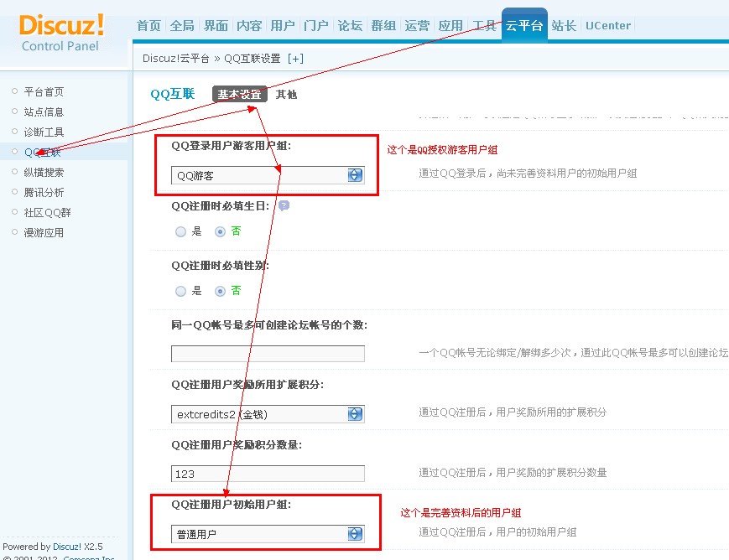The image size is (729, 560).
Task: Select 否 for QQ注册时必填生日
Action: tap(220, 231)
